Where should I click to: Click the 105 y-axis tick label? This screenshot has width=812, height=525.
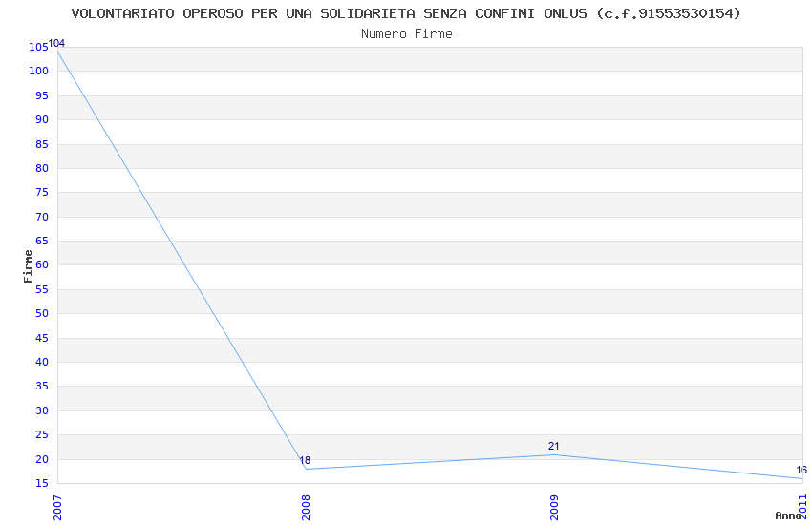(38, 47)
